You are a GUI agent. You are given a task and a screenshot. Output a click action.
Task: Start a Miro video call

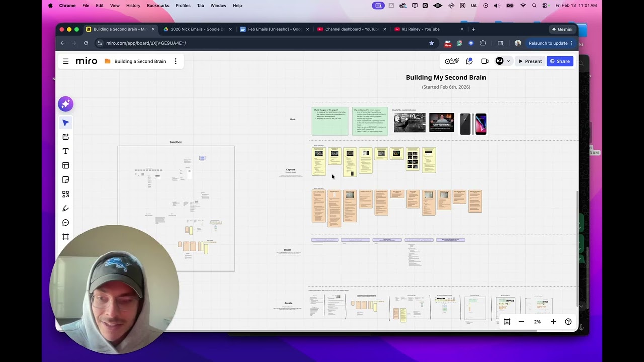click(485, 61)
